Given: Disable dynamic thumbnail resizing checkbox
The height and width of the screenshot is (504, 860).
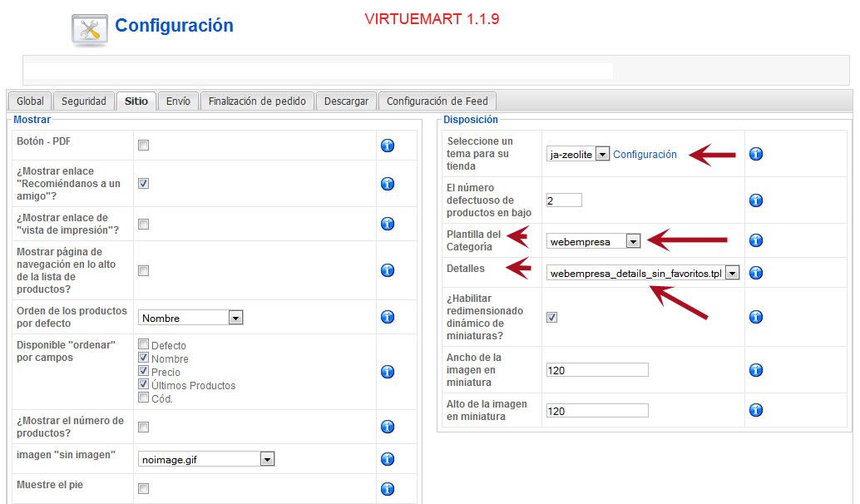Looking at the screenshot, I should point(551,318).
